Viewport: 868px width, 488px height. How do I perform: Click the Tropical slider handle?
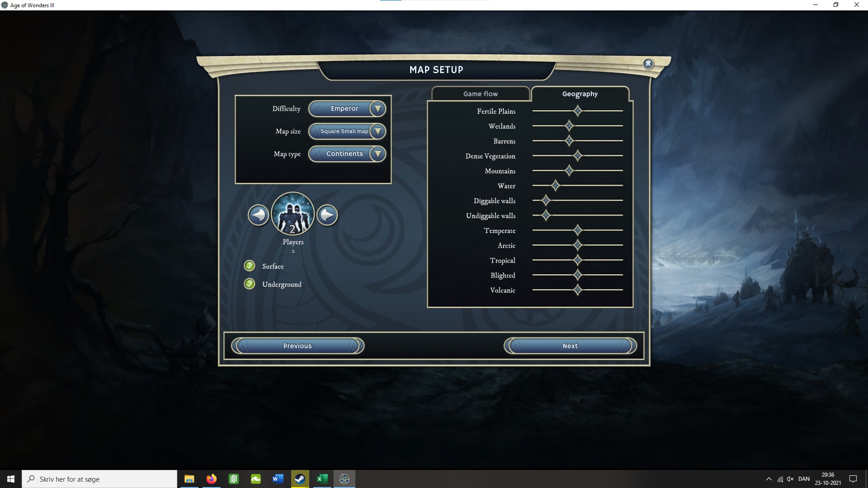click(x=578, y=260)
